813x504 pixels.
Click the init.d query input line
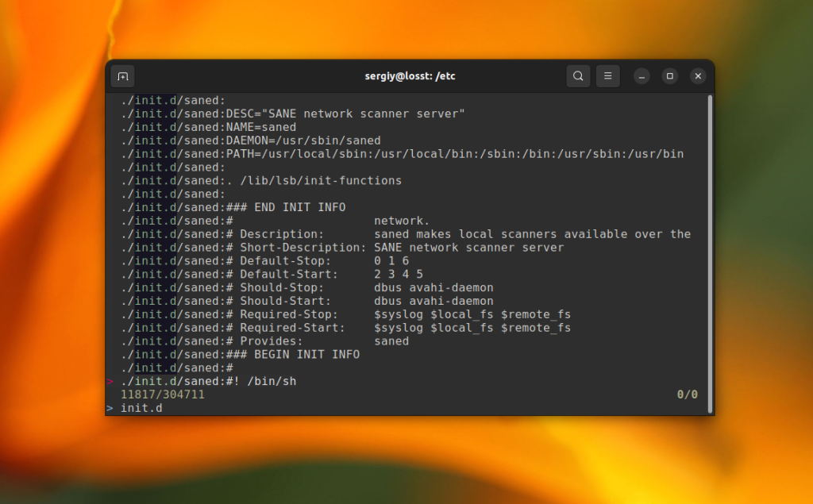pos(141,408)
